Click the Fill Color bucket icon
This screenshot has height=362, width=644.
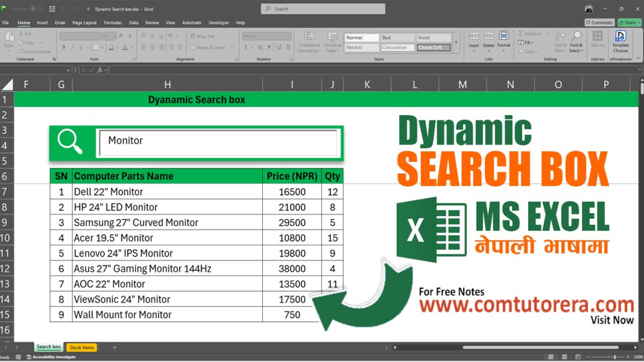[x=111, y=47]
